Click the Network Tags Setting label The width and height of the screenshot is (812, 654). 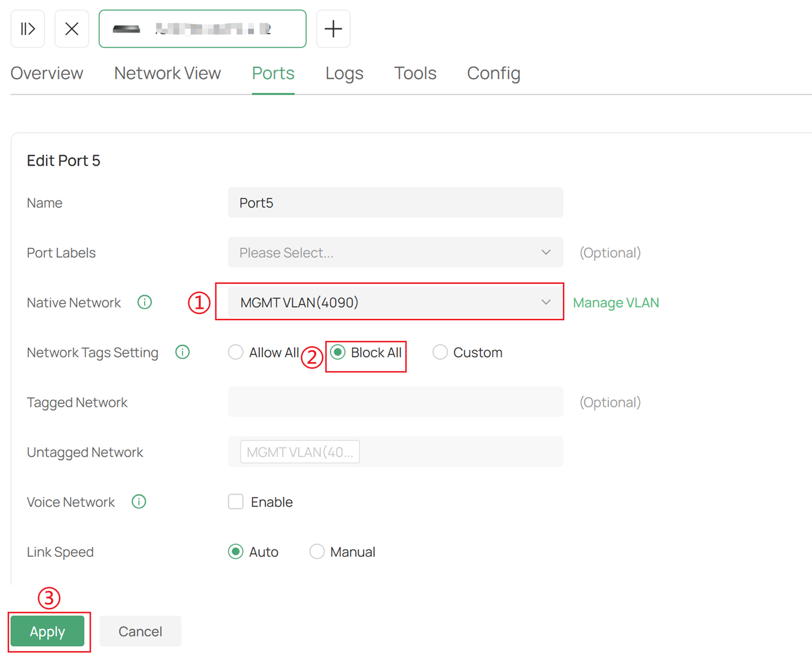point(93,353)
